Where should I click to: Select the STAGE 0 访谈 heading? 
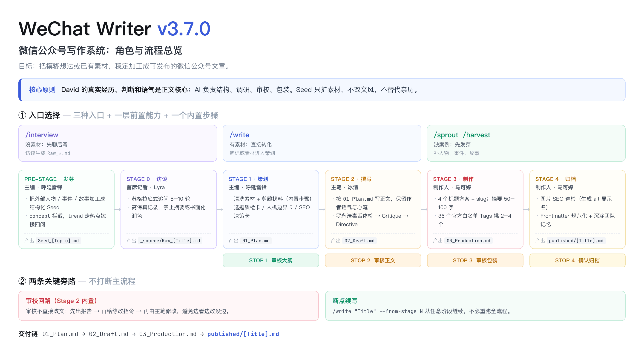point(147,179)
